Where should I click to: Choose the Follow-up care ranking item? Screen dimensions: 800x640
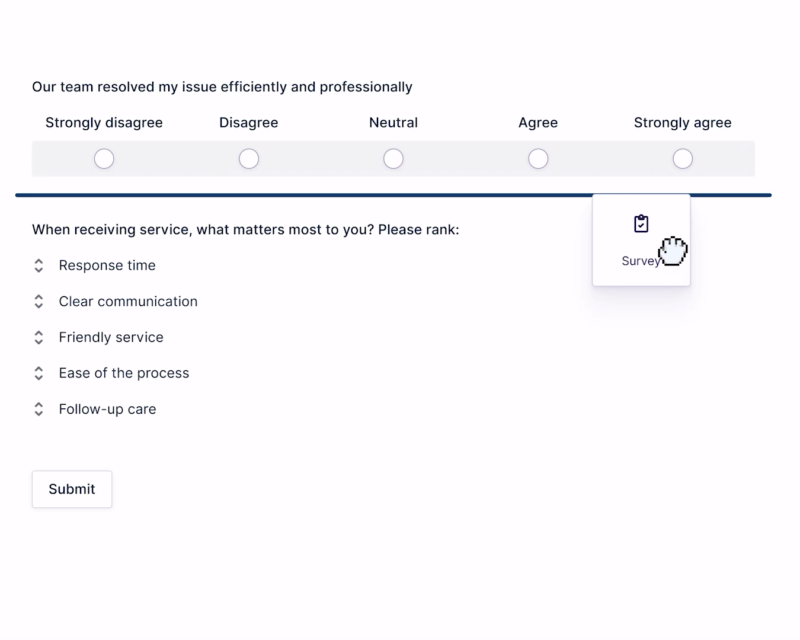(x=107, y=410)
